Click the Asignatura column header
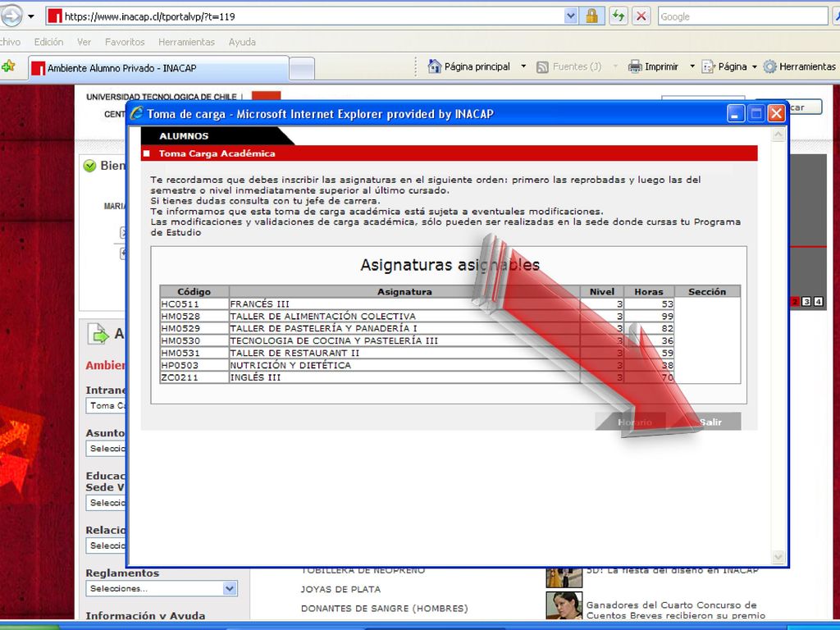 (x=404, y=291)
